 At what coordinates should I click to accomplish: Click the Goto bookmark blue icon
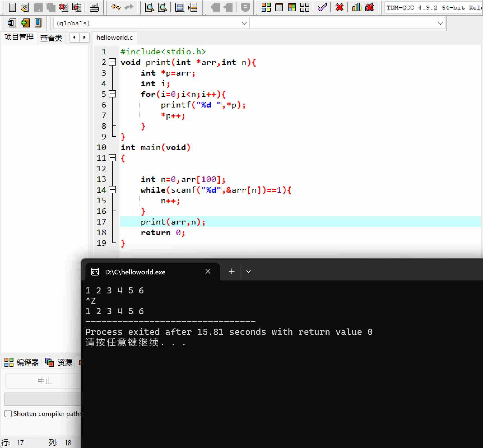click(38, 23)
